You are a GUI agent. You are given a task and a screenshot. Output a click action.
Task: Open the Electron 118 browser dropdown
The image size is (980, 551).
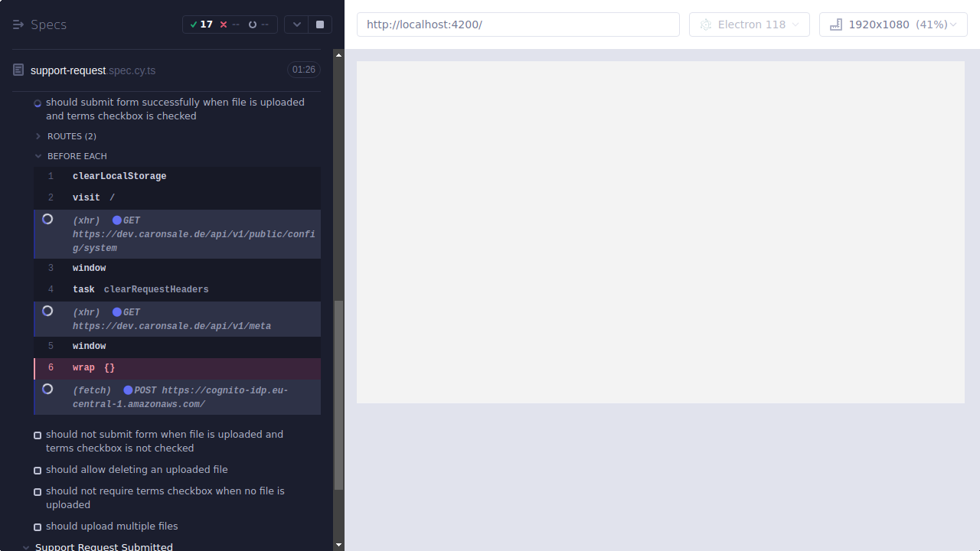[x=794, y=24]
